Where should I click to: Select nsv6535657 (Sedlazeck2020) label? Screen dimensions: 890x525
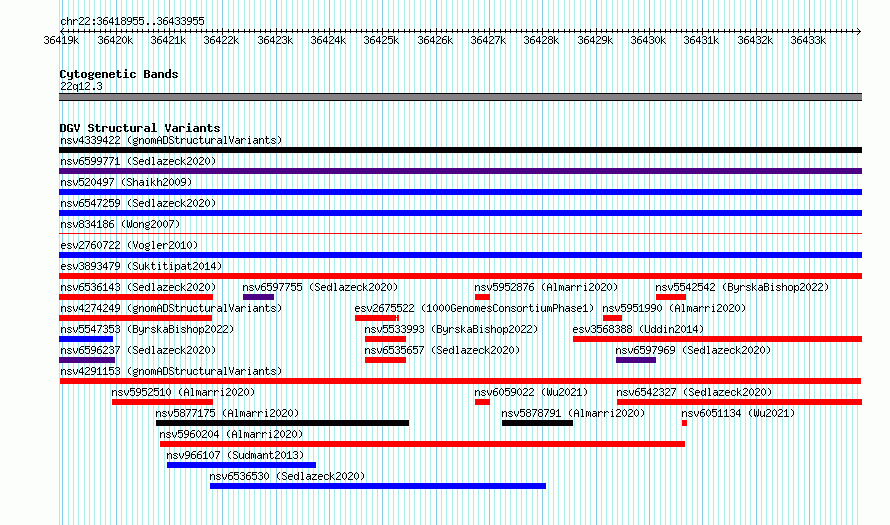[x=442, y=350]
